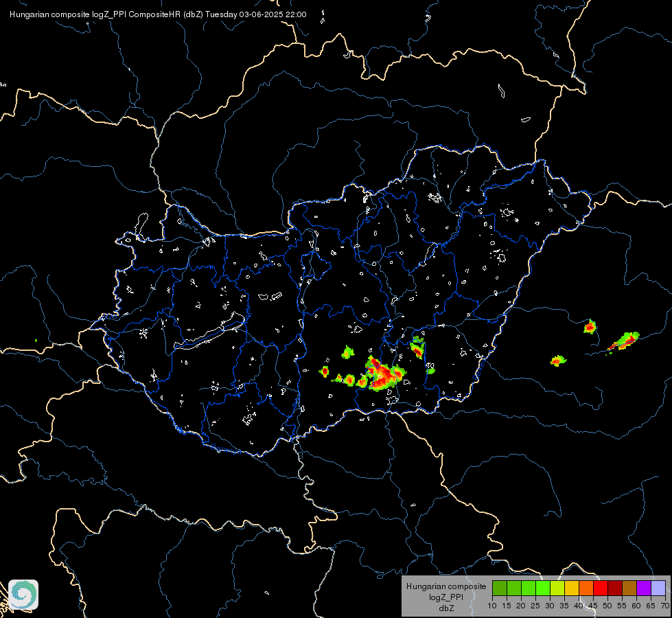Click the legend scale value '20'
This screenshot has width=672, height=618.
[x=521, y=606]
